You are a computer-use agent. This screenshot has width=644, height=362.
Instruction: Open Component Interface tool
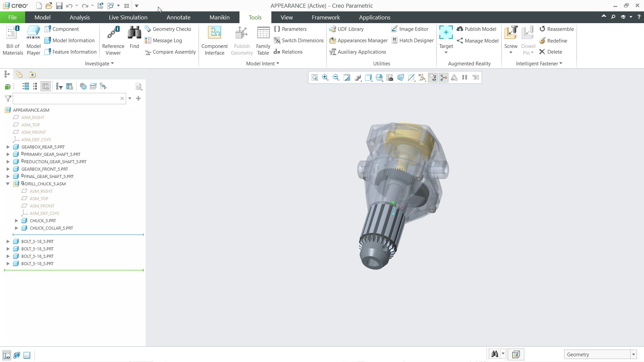point(214,41)
